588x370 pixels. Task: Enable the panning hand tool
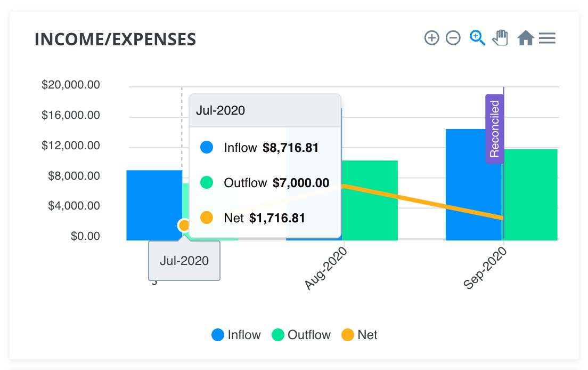tap(501, 38)
